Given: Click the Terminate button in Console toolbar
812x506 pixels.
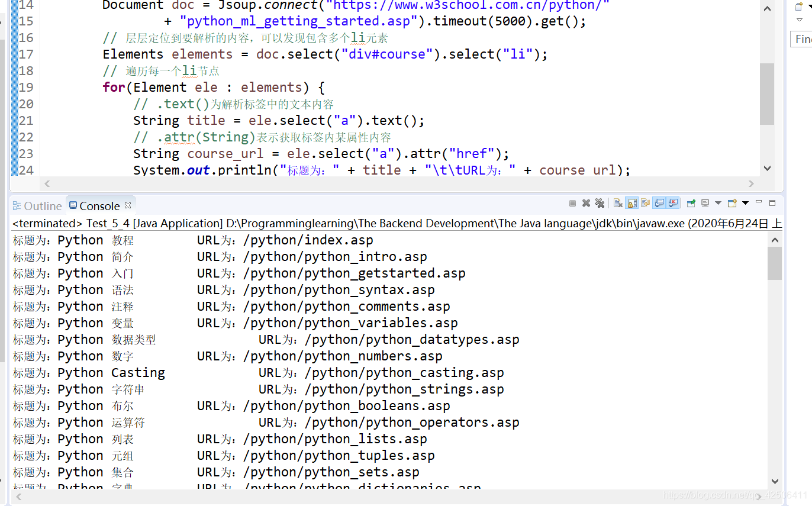Looking at the screenshot, I should [572, 203].
